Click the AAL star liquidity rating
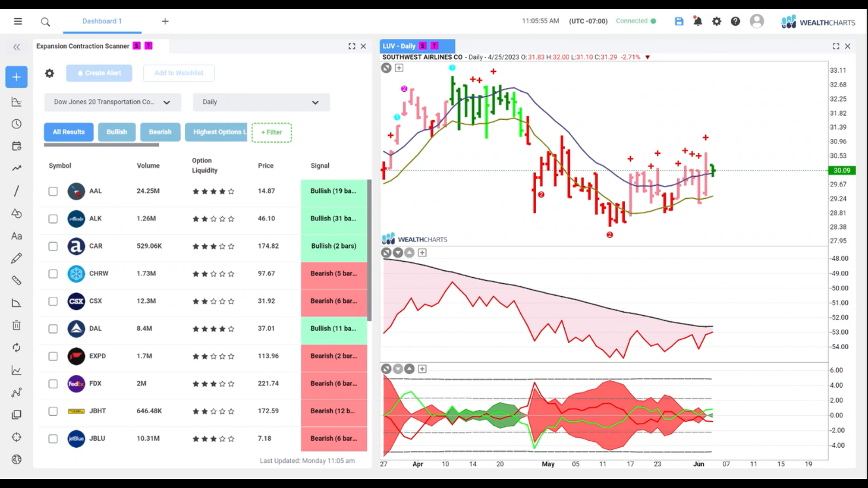Image resolution: width=868 pixels, height=488 pixels. (213, 192)
